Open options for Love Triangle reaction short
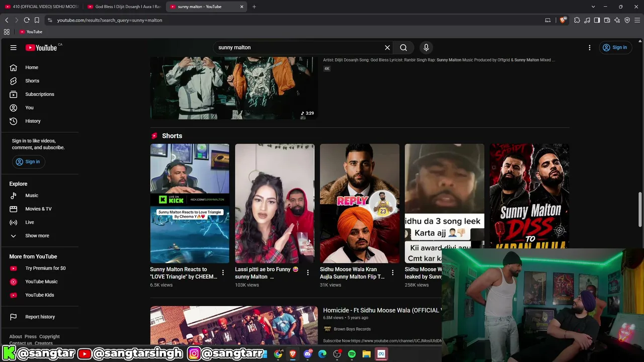Image resolution: width=644 pixels, height=362 pixels. pyautogui.click(x=223, y=273)
